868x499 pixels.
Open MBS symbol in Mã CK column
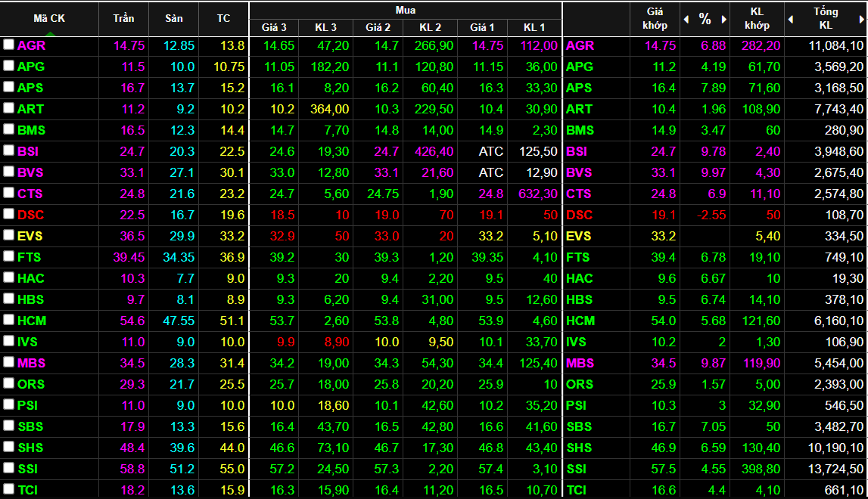(x=31, y=363)
